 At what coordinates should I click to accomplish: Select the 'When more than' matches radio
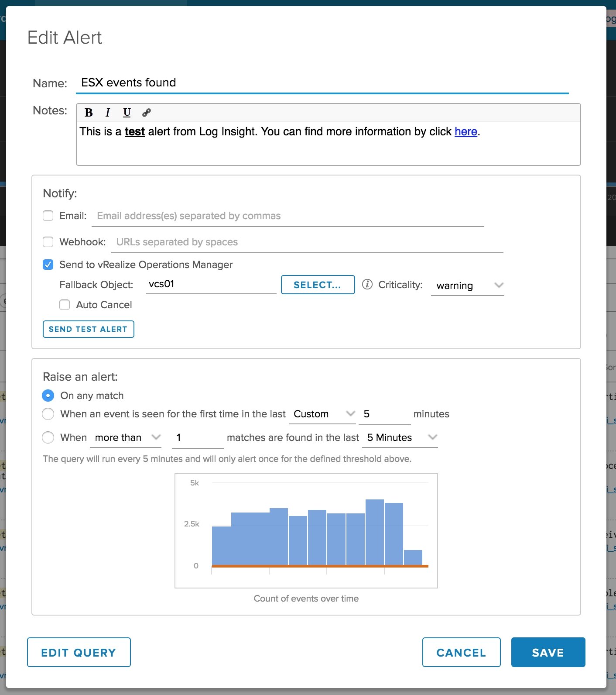pos(48,437)
